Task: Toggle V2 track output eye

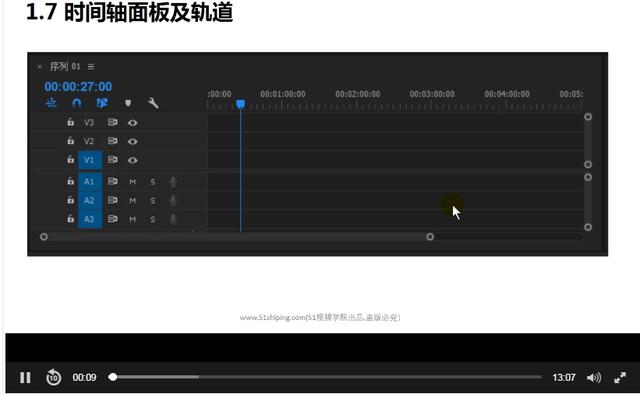Action: (x=132, y=141)
